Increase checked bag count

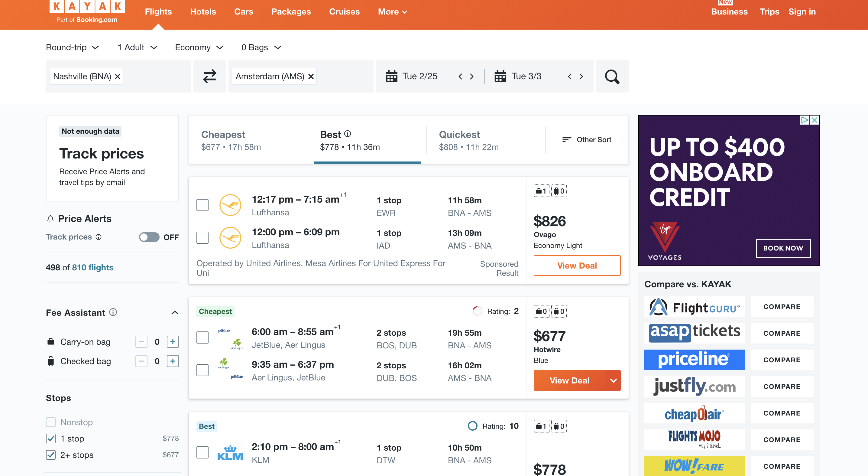coord(173,361)
